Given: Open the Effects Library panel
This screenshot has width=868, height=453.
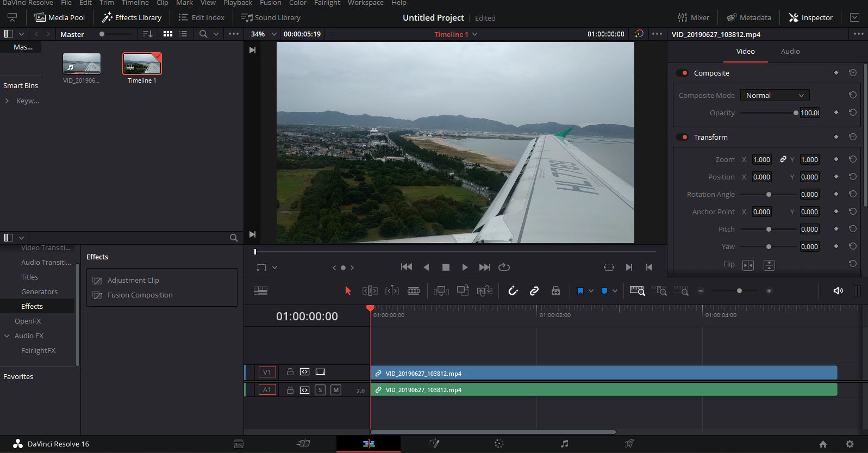Looking at the screenshot, I should click(x=132, y=17).
